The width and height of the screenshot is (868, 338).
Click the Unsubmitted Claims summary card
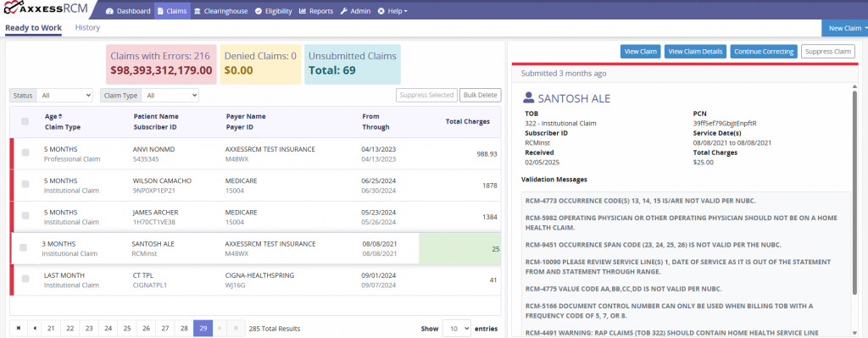pos(352,64)
